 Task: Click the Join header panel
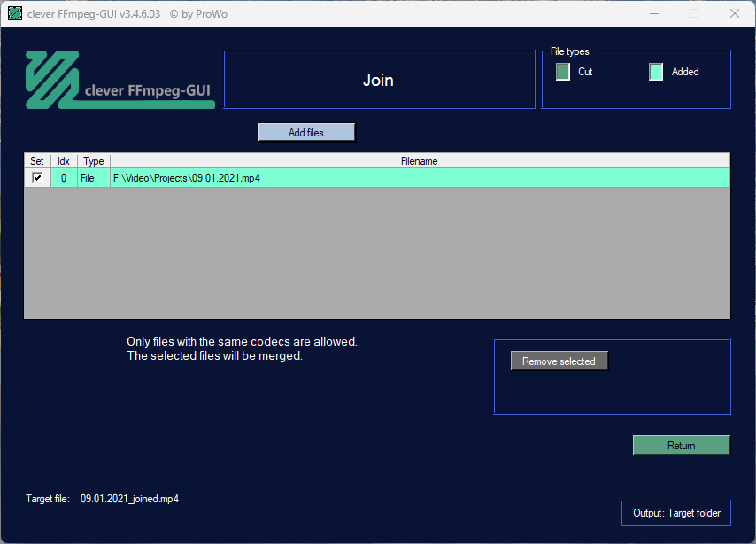[x=380, y=80]
